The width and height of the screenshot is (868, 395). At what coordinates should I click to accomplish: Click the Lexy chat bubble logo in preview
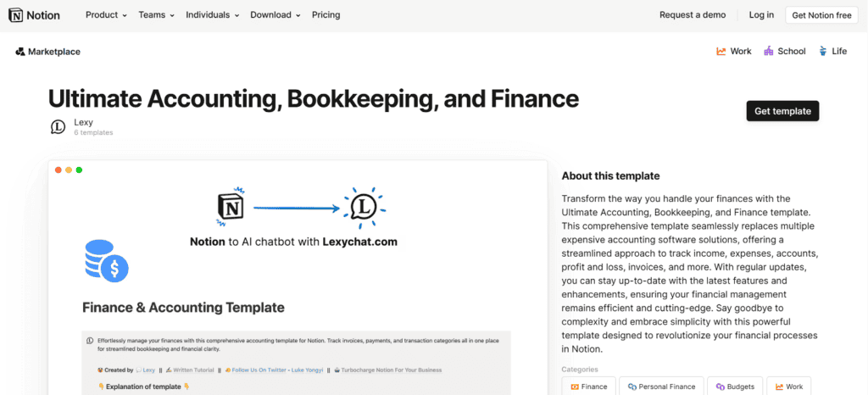364,207
